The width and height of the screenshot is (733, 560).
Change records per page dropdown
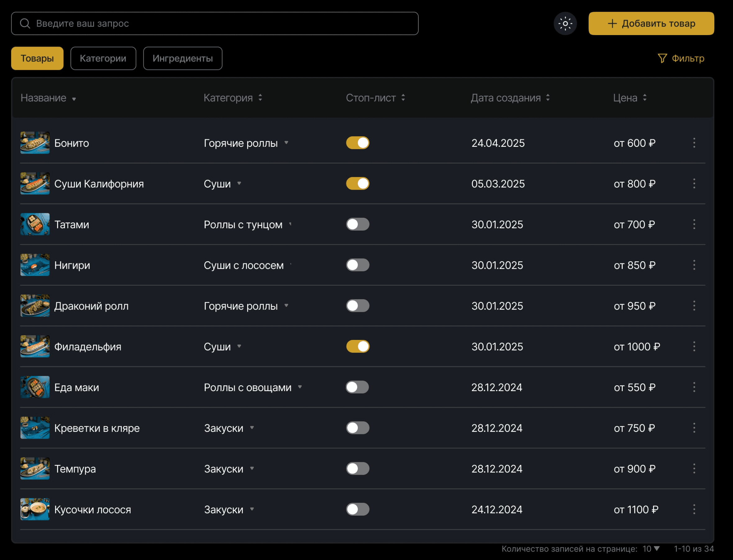pos(651,549)
